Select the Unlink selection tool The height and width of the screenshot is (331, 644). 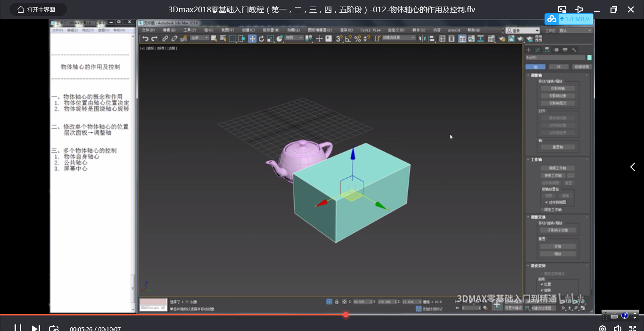(x=174, y=39)
